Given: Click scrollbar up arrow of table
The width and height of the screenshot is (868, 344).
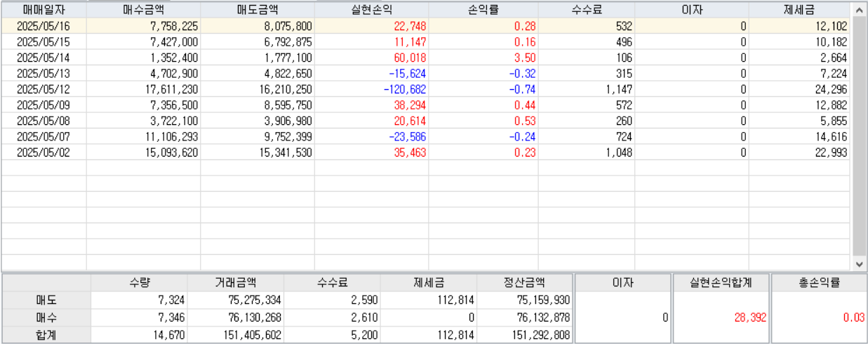Looking at the screenshot, I should (x=859, y=10).
